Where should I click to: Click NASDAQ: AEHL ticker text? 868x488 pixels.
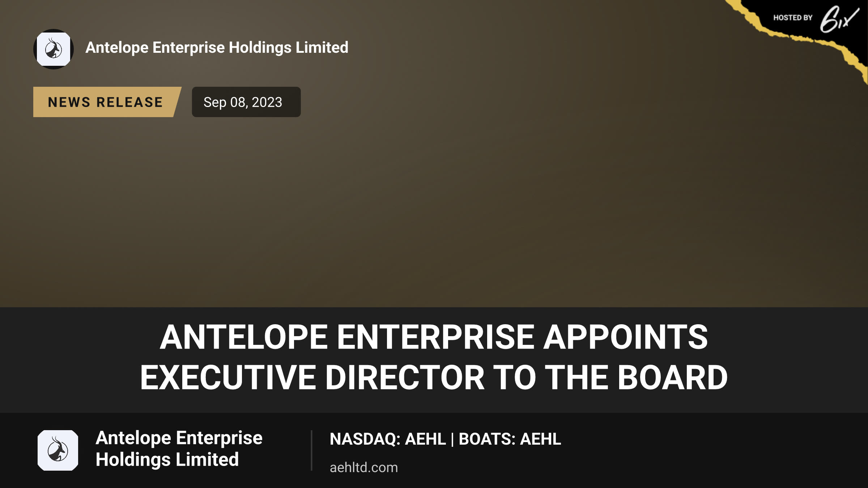388,439
